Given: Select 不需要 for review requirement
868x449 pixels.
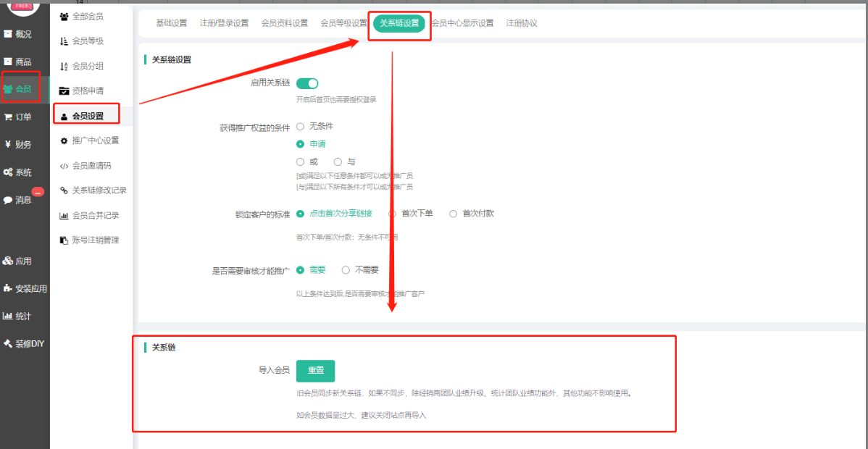Looking at the screenshot, I should (346, 270).
